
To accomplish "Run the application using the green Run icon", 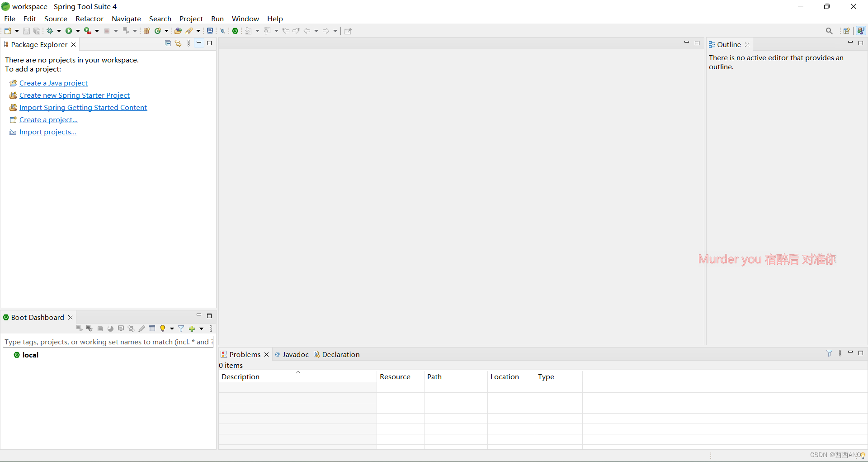I will [69, 30].
